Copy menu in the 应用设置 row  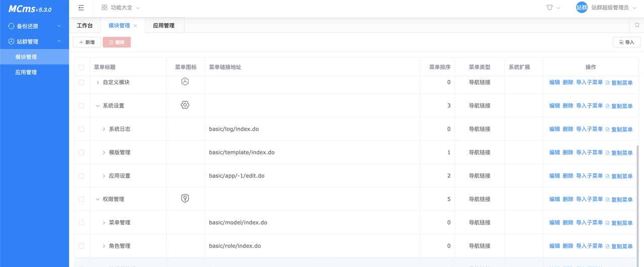pos(619,176)
